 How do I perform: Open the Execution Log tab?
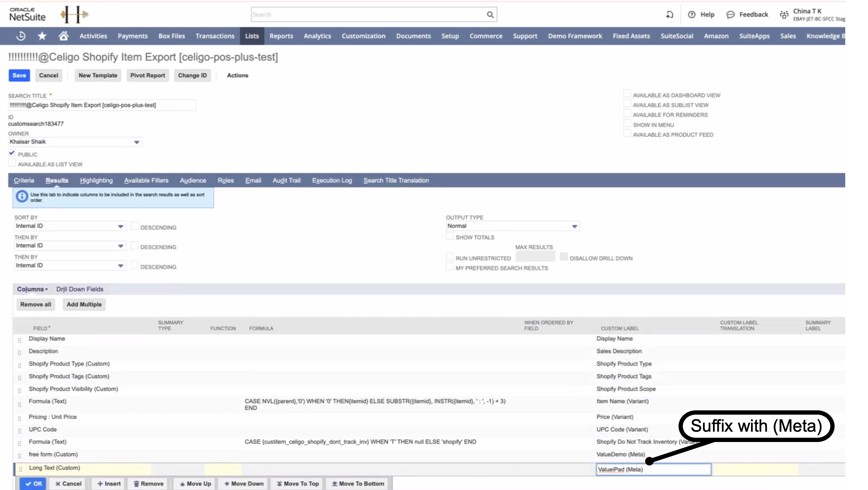tap(332, 180)
